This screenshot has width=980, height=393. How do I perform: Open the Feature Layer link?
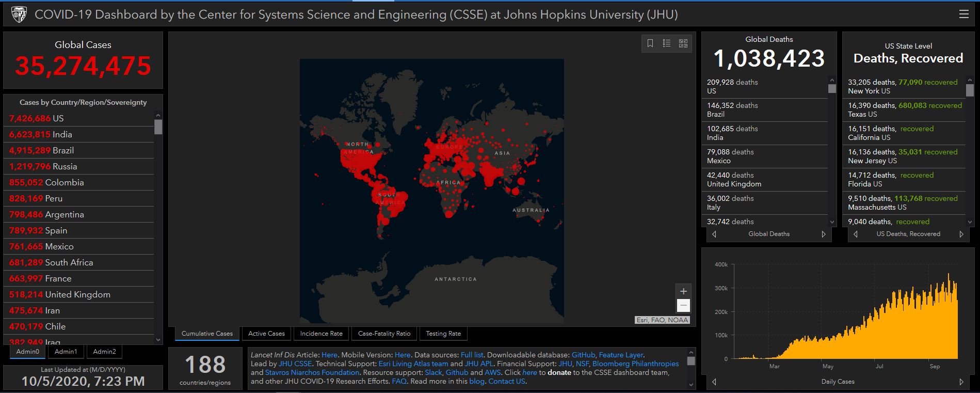click(x=621, y=355)
